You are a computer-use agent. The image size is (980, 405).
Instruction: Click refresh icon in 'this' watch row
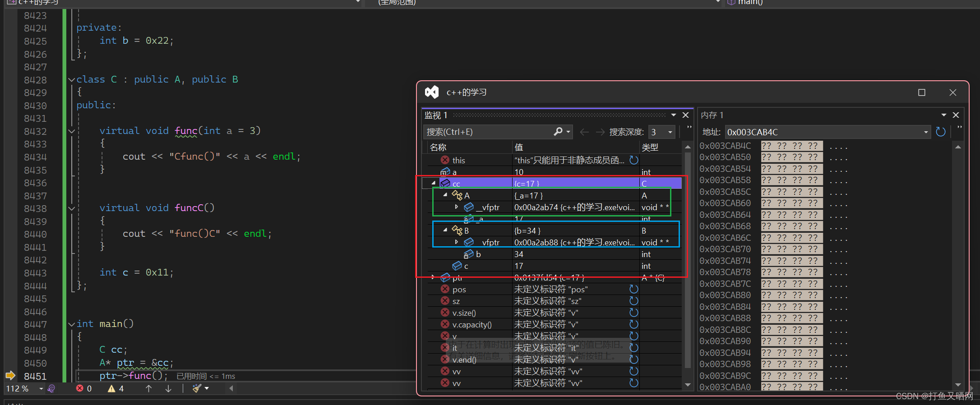(x=633, y=160)
